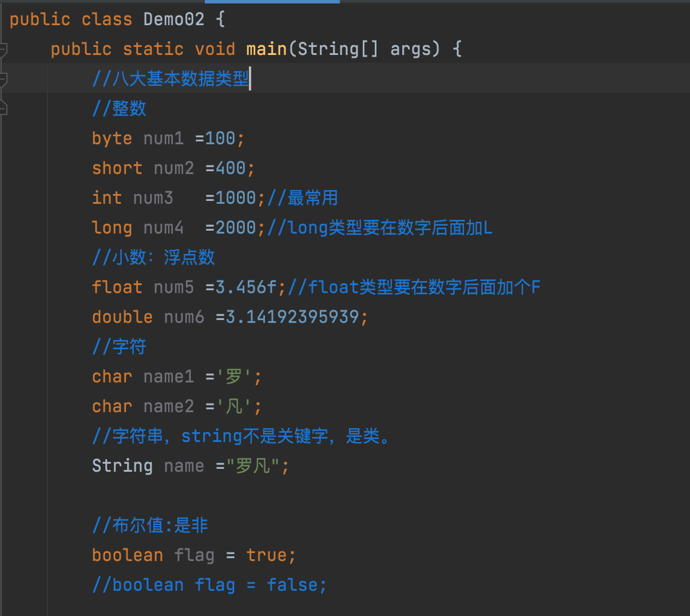Place cursor on the main method name
The height and width of the screenshot is (616, 690).
click(x=266, y=49)
